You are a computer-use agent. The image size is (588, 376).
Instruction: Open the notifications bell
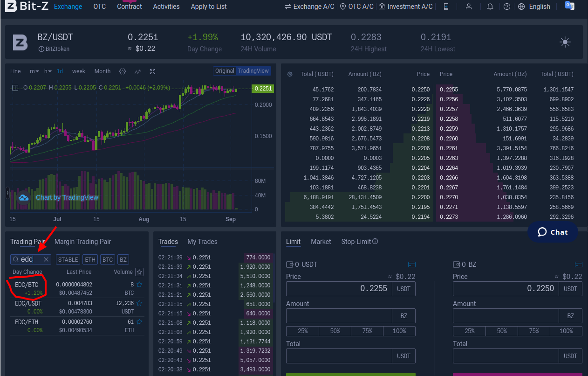(x=490, y=7)
